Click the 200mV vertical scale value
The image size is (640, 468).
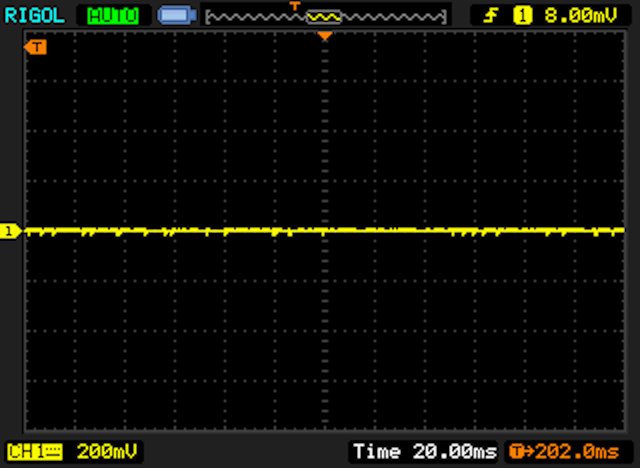tap(107, 452)
